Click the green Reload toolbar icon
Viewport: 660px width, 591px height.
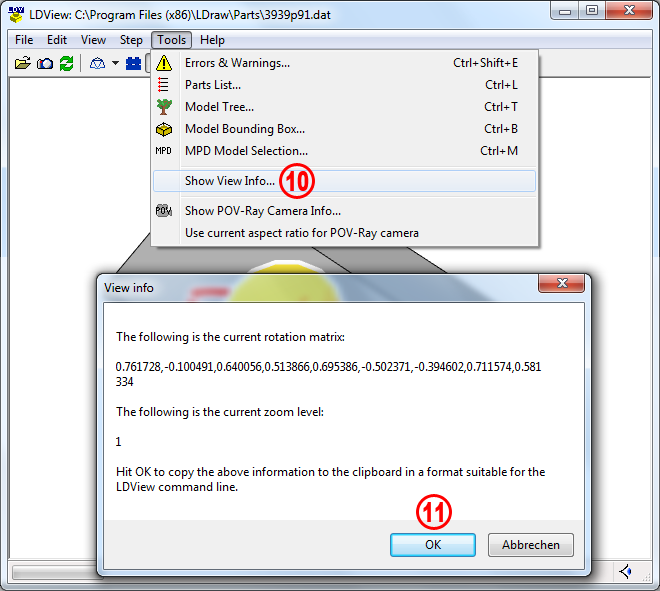click(x=67, y=64)
